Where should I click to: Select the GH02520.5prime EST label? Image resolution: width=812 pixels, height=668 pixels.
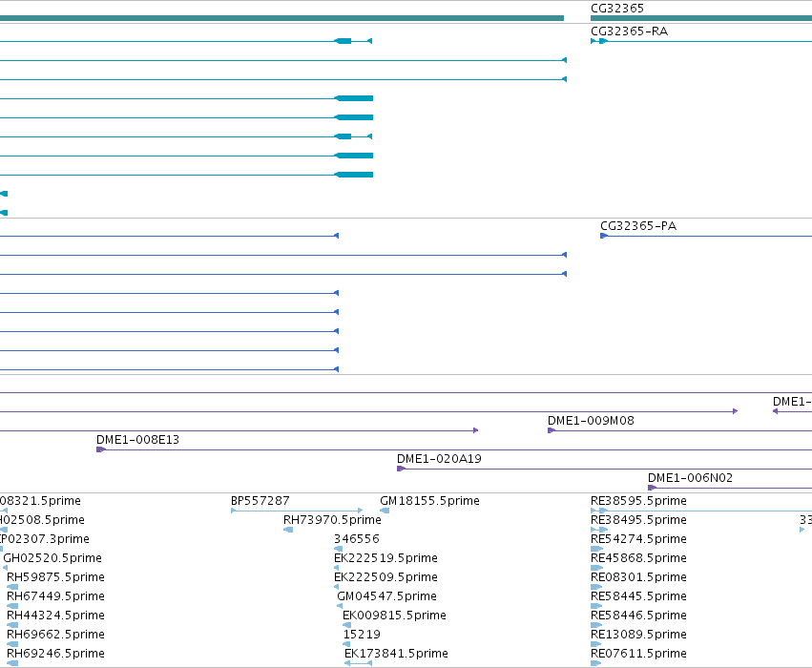tap(52, 558)
